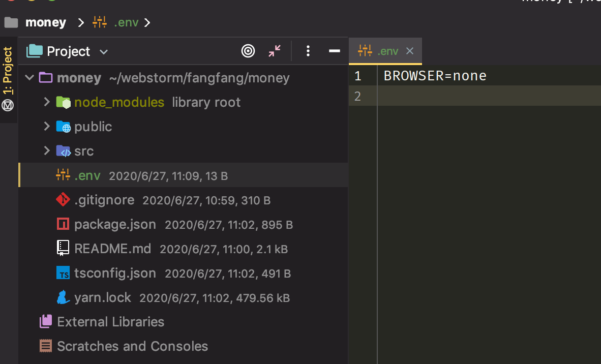Click the chevron after .env breadcrumb
This screenshot has height=364, width=601.
(x=147, y=22)
